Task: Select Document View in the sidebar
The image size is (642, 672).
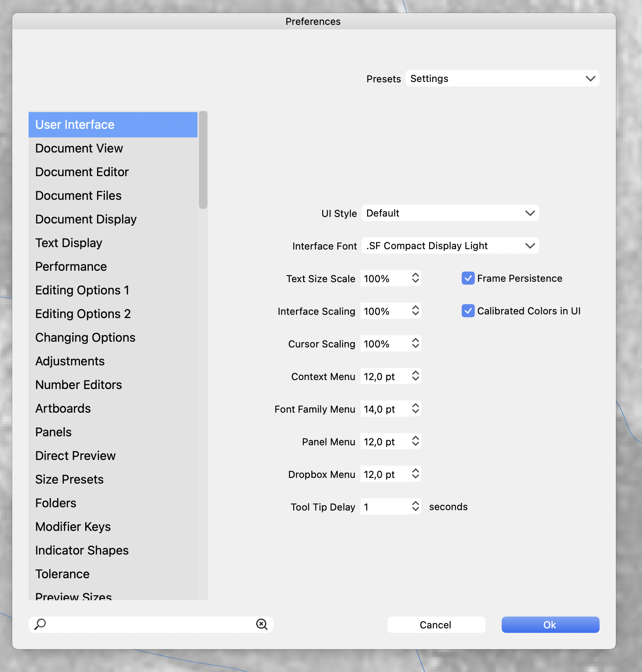Action: pyautogui.click(x=79, y=148)
